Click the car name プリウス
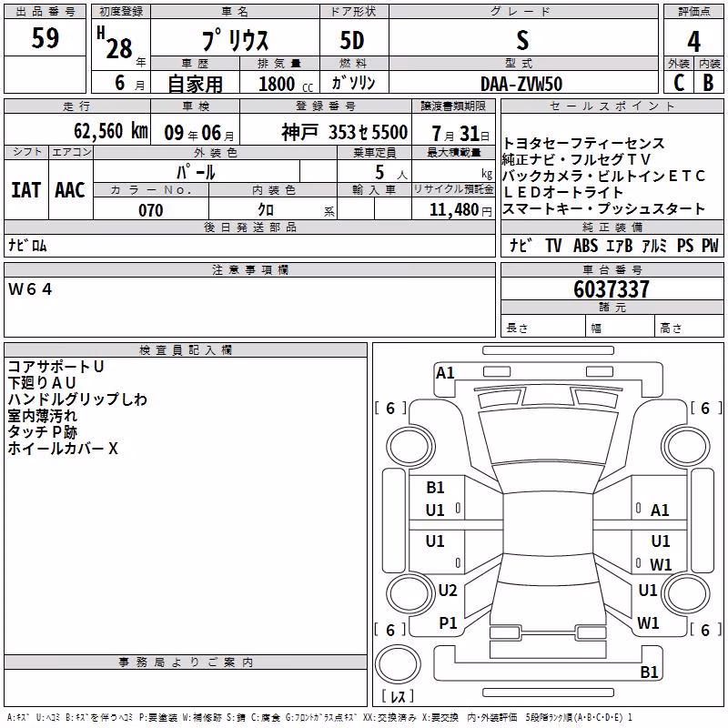 [x=235, y=40]
